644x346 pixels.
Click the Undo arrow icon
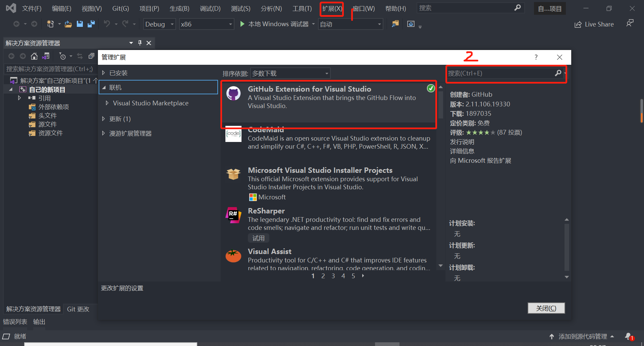(107, 24)
